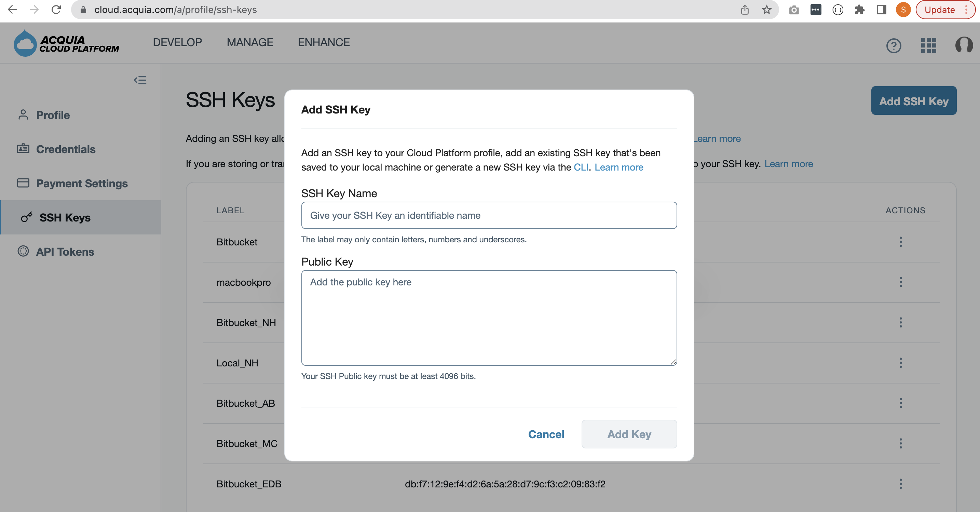Viewport: 980px width, 512px height.
Task: Click the Bitbucket_AB actions menu
Action: click(x=901, y=403)
